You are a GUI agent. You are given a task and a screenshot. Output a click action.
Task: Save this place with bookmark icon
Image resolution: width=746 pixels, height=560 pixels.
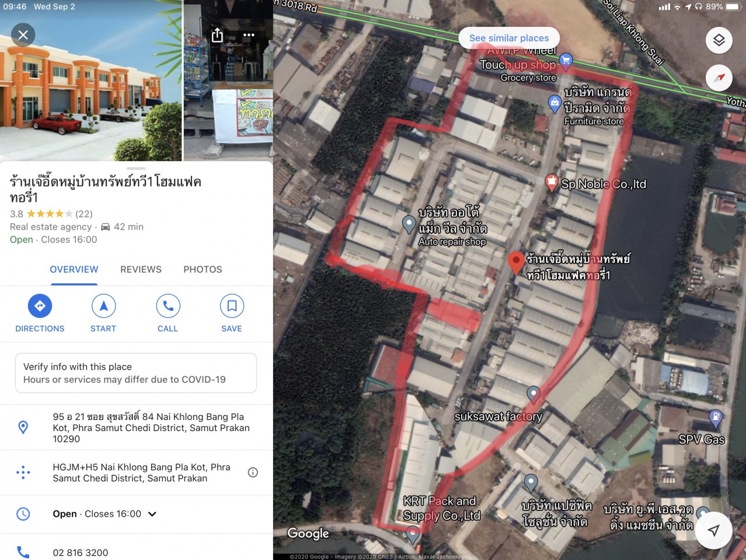click(232, 306)
